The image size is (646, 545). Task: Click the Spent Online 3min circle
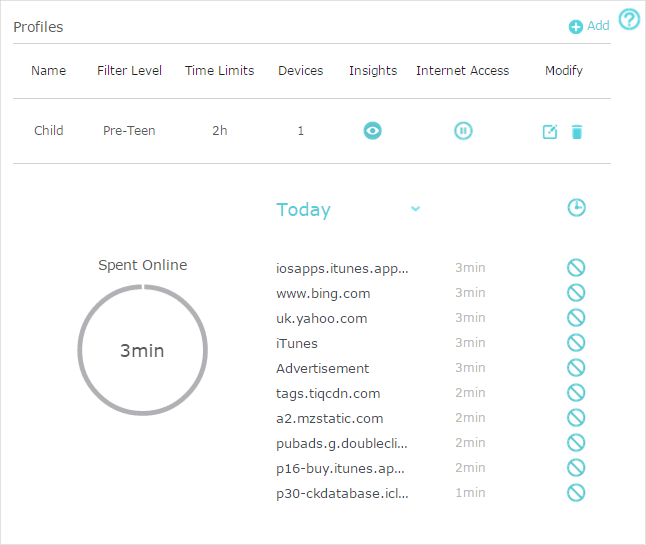point(142,350)
